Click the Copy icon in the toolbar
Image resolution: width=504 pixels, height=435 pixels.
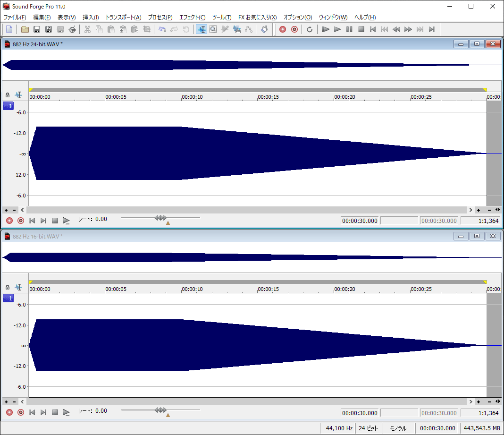(99, 30)
